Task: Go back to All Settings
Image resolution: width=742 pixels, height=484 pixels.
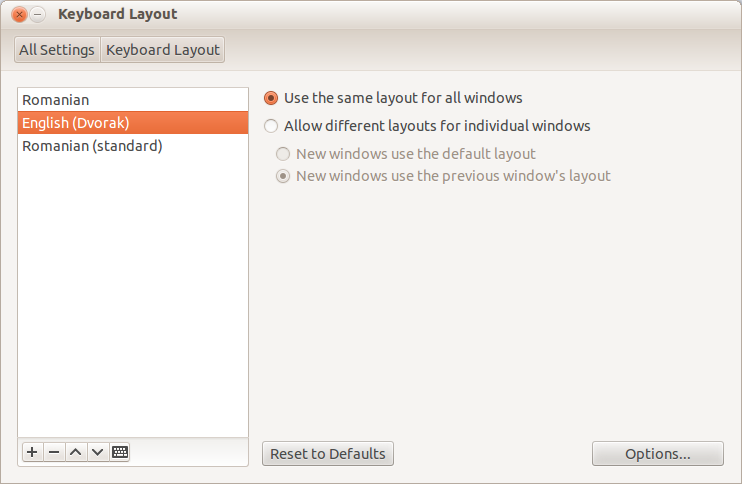Action: click(x=57, y=49)
